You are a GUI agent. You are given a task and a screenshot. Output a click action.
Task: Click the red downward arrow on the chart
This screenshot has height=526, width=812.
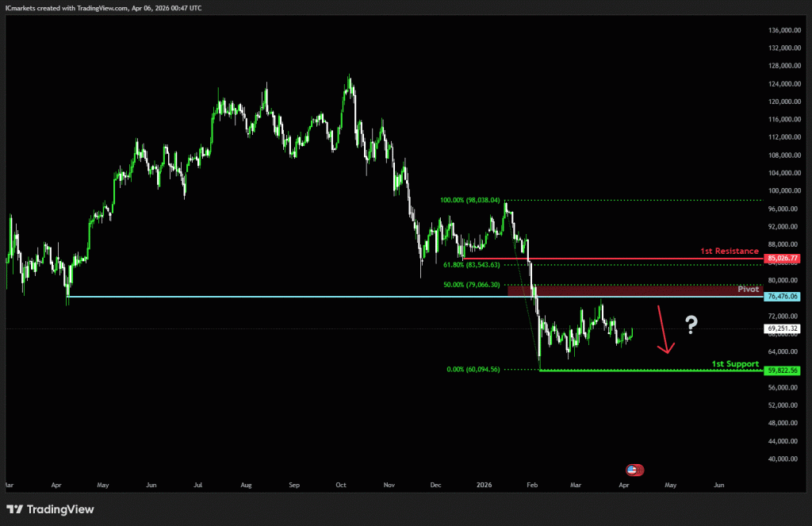(663, 328)
